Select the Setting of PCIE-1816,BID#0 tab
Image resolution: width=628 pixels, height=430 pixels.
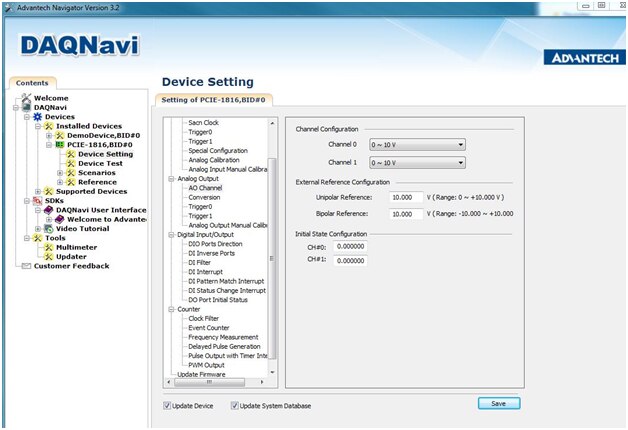[x=213, y=100]
